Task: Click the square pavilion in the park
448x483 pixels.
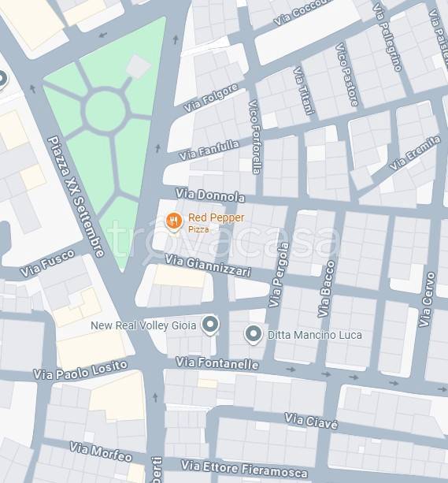Action: pyautogui.click(x=139, y=67)
